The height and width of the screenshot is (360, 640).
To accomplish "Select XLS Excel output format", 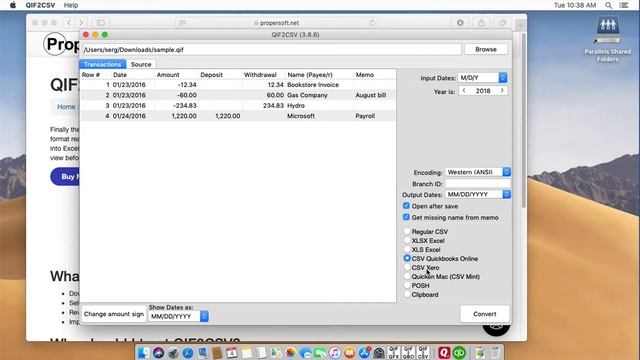I will coord(407,249).
